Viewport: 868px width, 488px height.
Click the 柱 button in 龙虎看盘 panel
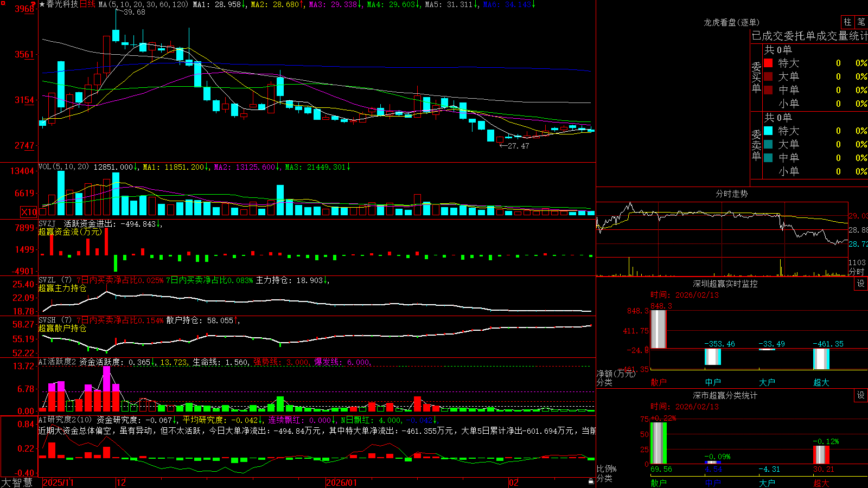click(x=847, y=22)
